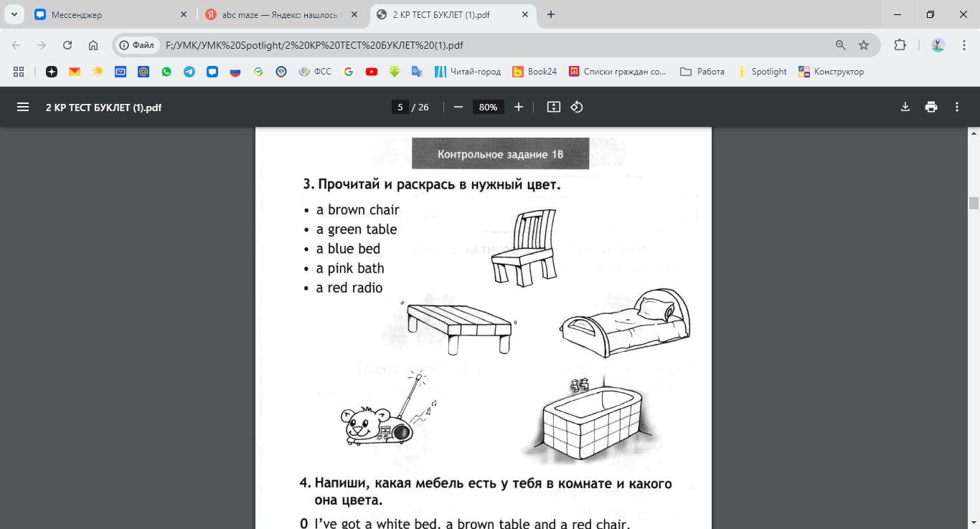Switch to the Мессенджер tab

(x=111, y=14)
